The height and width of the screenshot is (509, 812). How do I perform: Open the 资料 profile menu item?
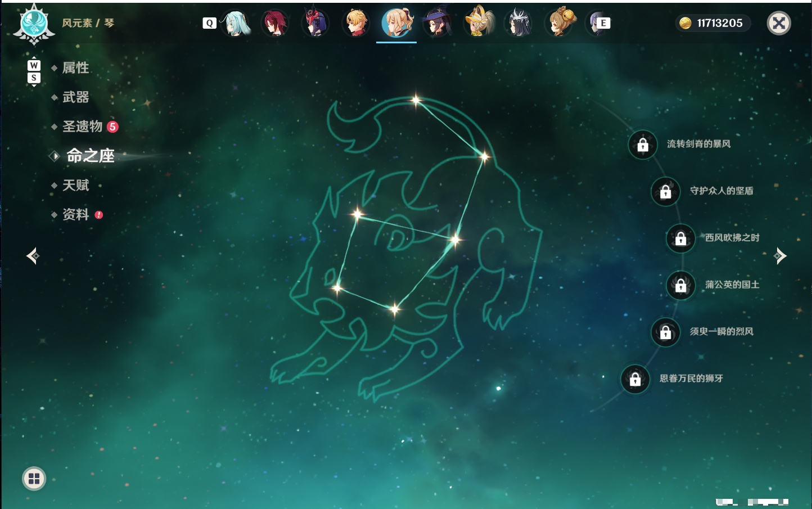pos(75,214)
